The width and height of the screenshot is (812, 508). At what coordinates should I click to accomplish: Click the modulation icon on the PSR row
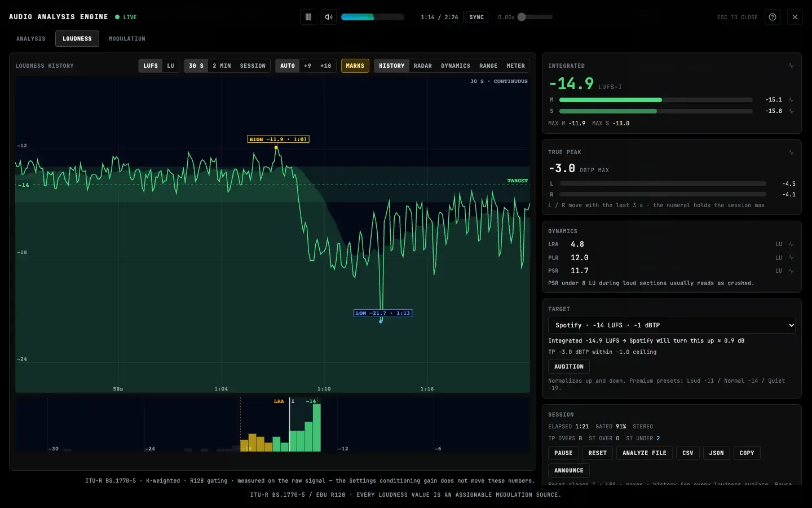pyautogui.click(x=791, y=271)
